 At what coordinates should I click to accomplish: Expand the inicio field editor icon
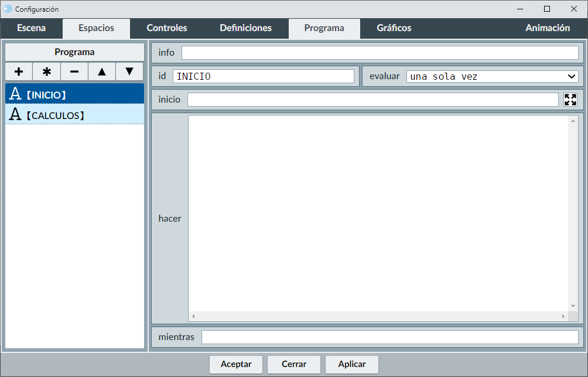click(570, 100)
